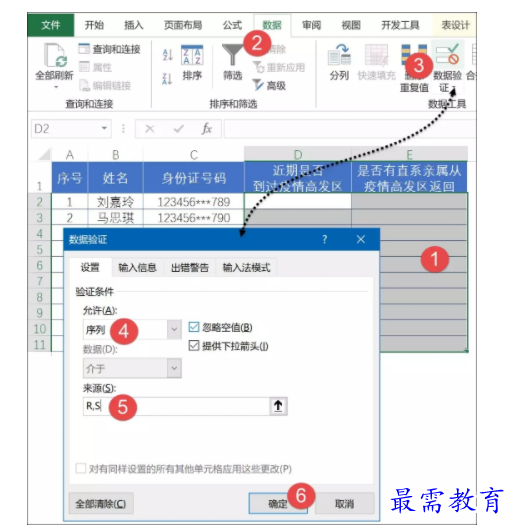Switch to Developer (开发工具) tab
This screenshot has width=512, height=532.
pos(400,25)
